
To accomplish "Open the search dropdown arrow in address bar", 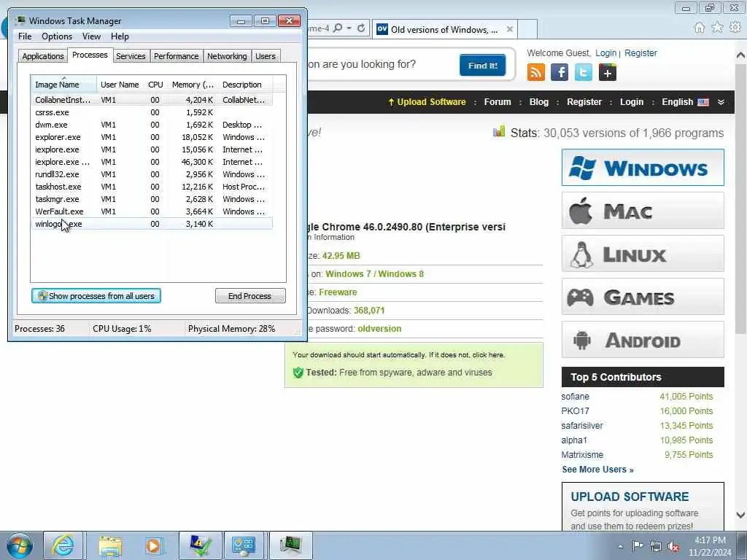I will point(349,28).
